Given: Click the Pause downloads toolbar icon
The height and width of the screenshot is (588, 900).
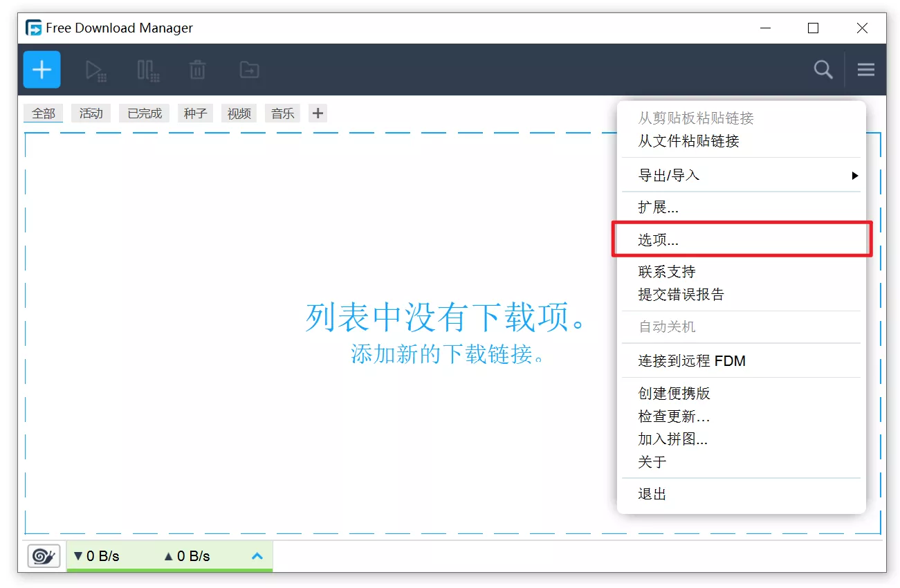Looking at the screenshot, I should click(x=147, y=69).
